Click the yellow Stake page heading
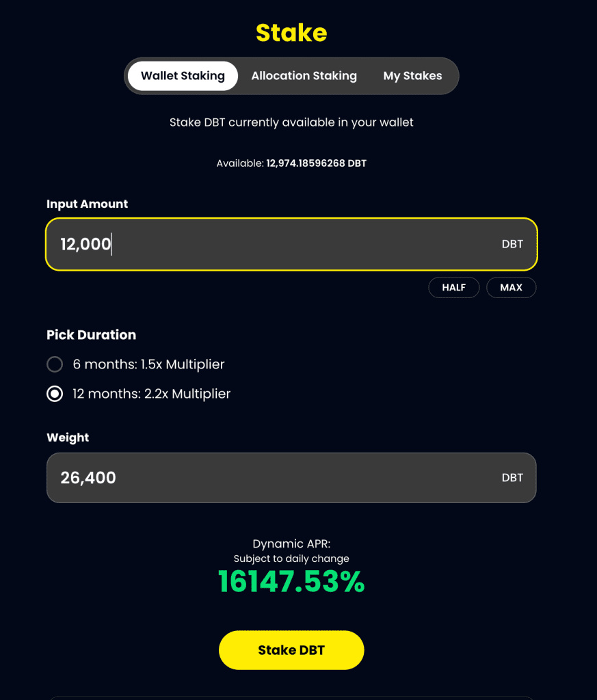This screenshot has width=597, height=700. coord(291,32)
